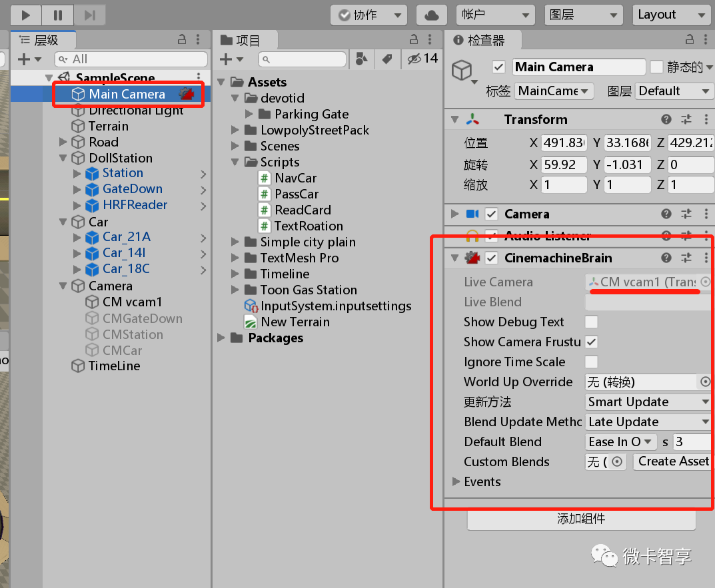Open the 图层 layers dropdown
Screen dimensions: 715x588
(x=584, y=15)
